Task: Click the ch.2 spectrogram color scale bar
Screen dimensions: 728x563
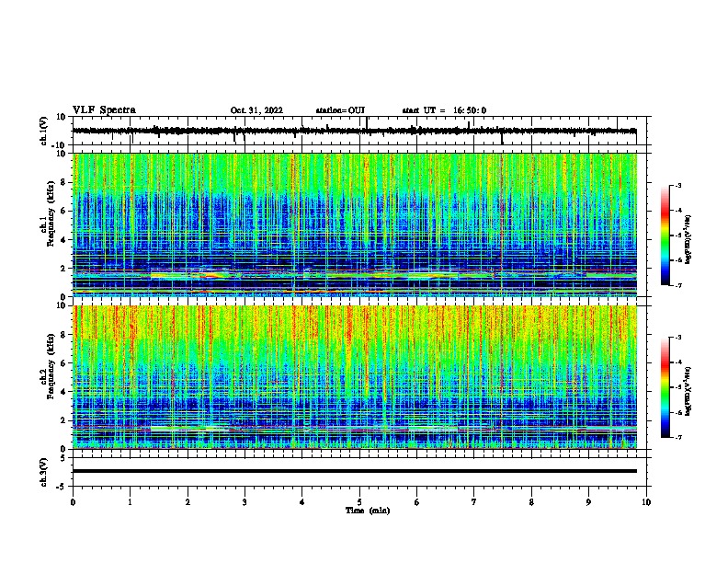Action: (x=665, y=387)
